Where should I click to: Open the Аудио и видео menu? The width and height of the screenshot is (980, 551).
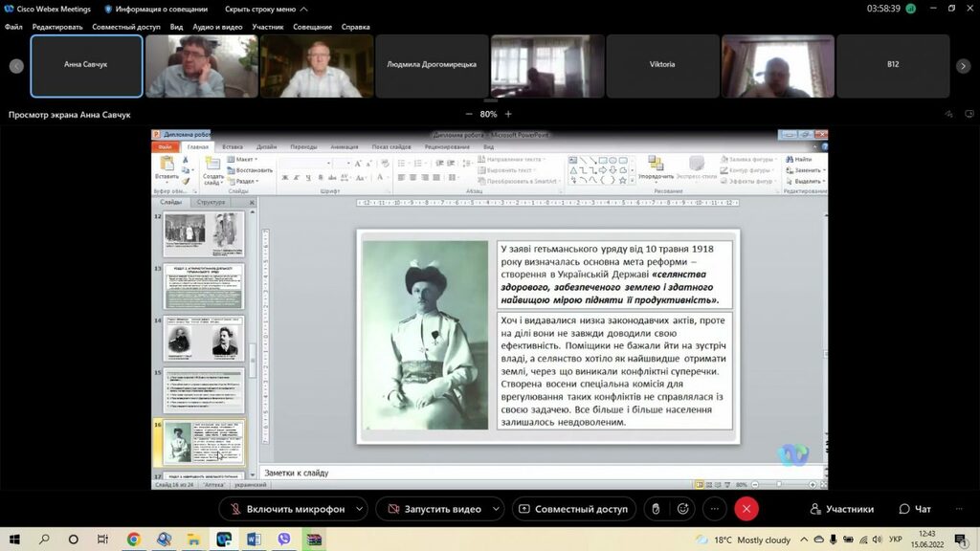(217, 27)
